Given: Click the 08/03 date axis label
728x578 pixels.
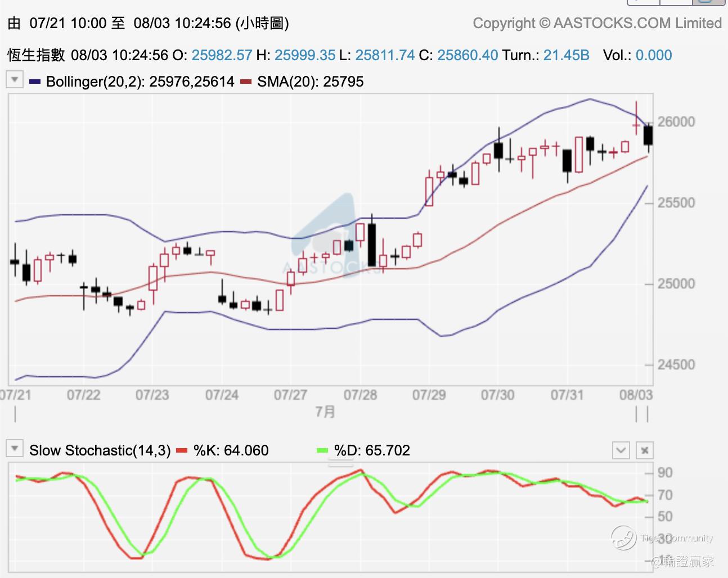Looking at the screenshot, I should click(x=636, y=395).
